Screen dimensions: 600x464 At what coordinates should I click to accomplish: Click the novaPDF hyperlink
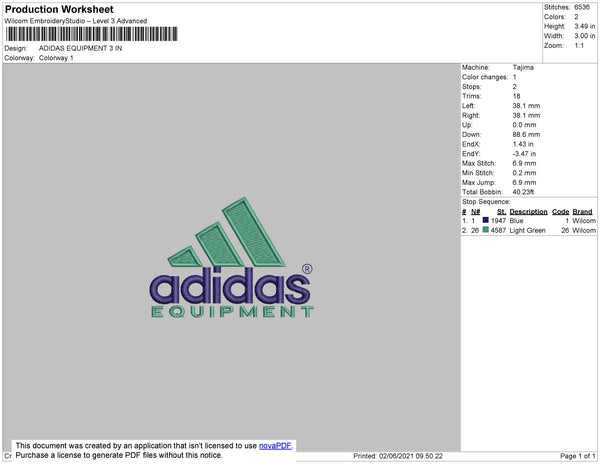(275, 446)
